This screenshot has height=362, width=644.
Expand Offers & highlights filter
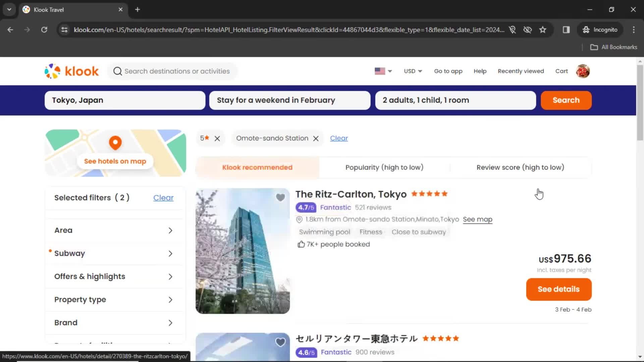(114, 277)
